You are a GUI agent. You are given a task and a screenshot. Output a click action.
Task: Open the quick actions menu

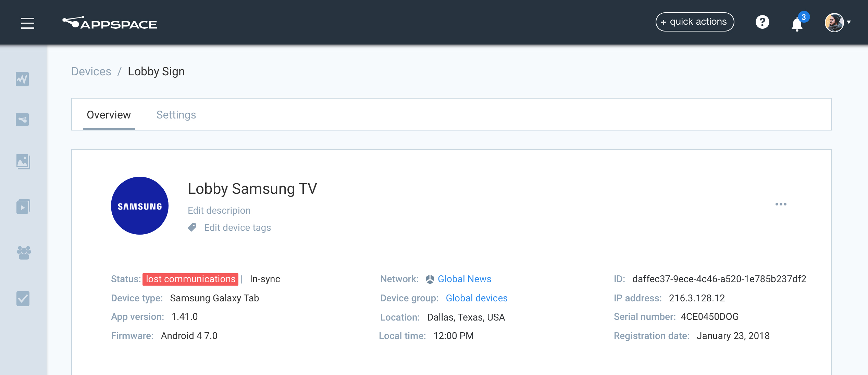pos(695,22)
